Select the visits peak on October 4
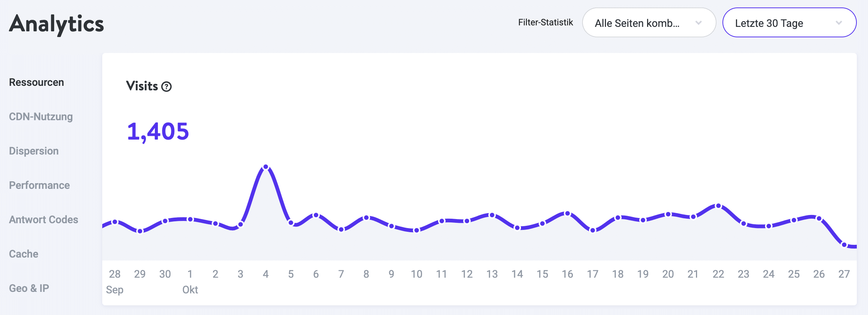The height and width of the screenshot is (315, 868). click(x=266, y=167)
